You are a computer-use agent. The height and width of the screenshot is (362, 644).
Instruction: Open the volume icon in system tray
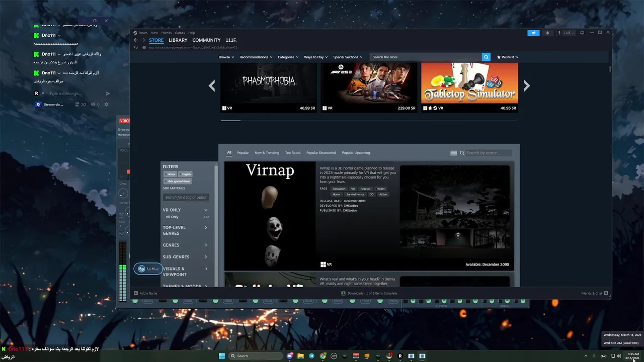pyautogui.click(x=619, y=356)
